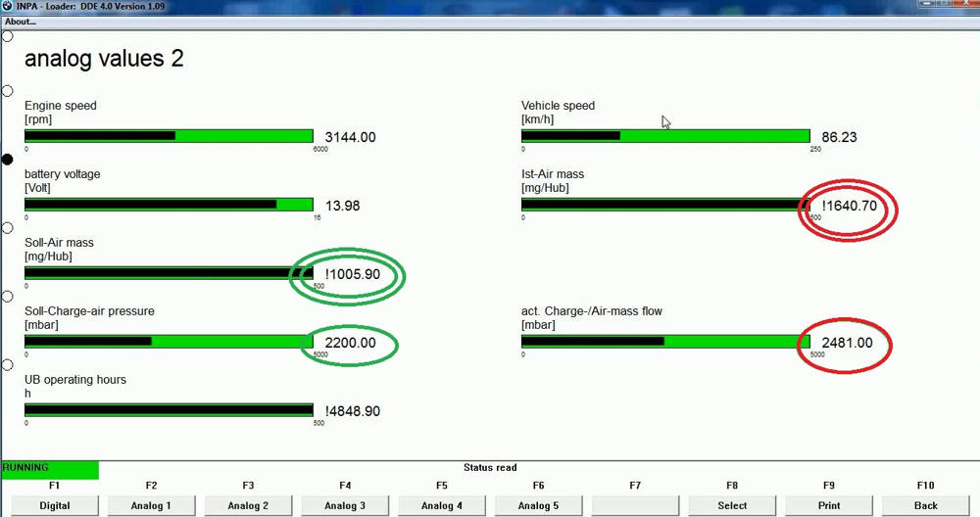This screenshot has height=517, width=980.
Task: Open the Analog 3 values page
Action: click(345, 505)
